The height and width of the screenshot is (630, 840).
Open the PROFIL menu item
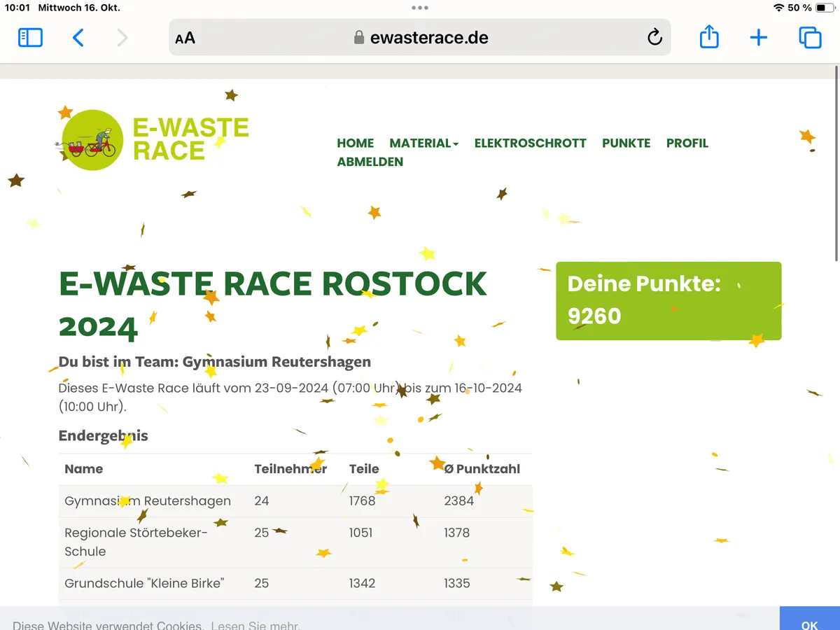pos(687,143)
